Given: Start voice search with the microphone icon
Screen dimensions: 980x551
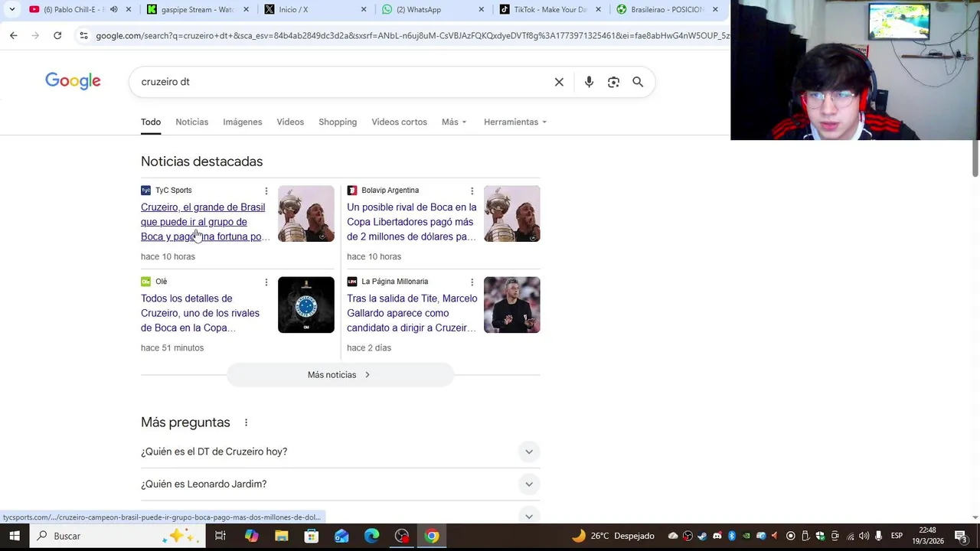Looking at the screenshot, I should (589, 82).
